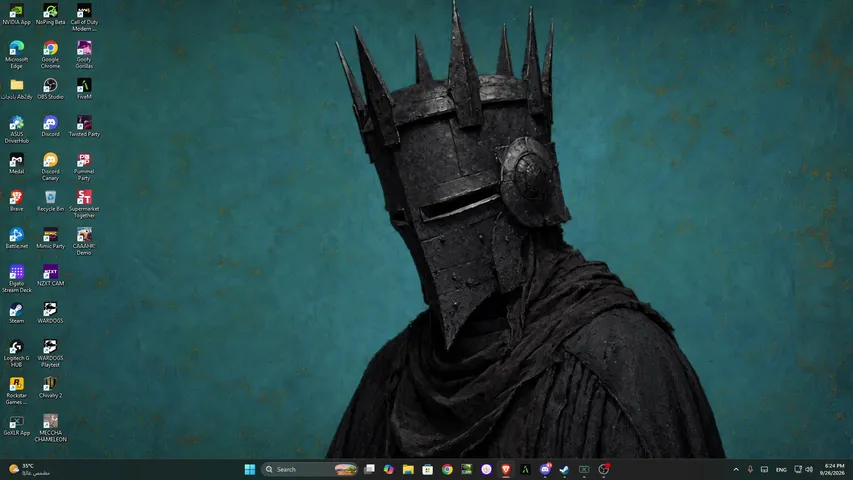Open the weather widget showing 35°C
853x480 pixels.
point(29,469)
